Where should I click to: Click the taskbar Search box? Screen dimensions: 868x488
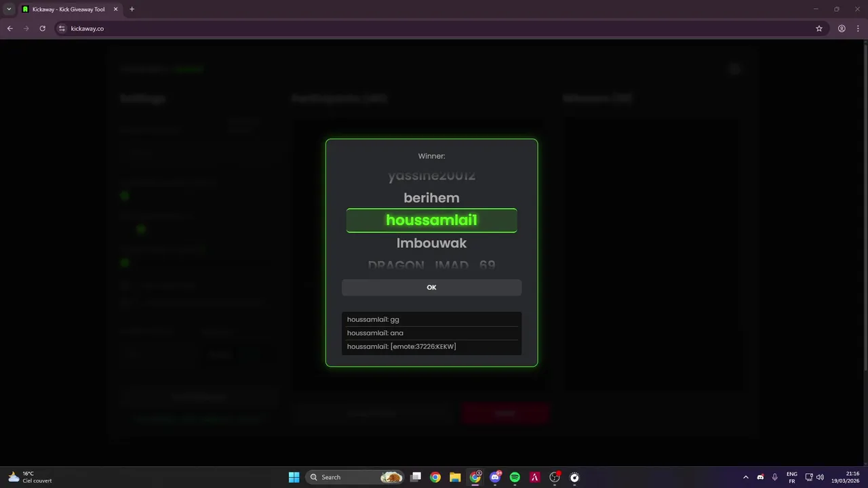point(355,477)
